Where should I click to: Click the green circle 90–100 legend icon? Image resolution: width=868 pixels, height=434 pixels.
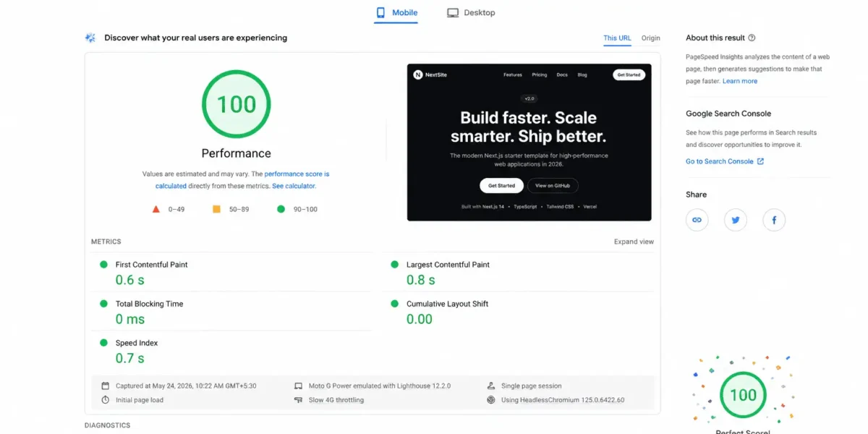coord(281,209)
